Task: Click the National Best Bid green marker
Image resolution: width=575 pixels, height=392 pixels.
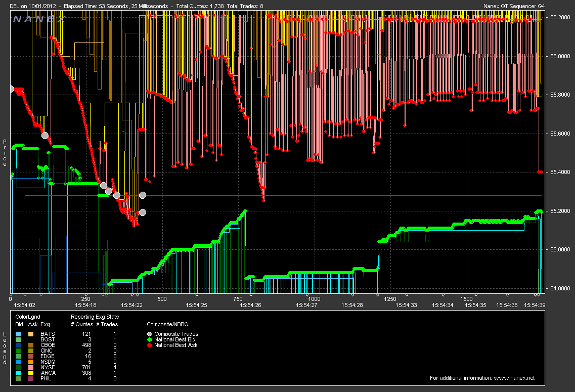Action: [x=149, y=339]
